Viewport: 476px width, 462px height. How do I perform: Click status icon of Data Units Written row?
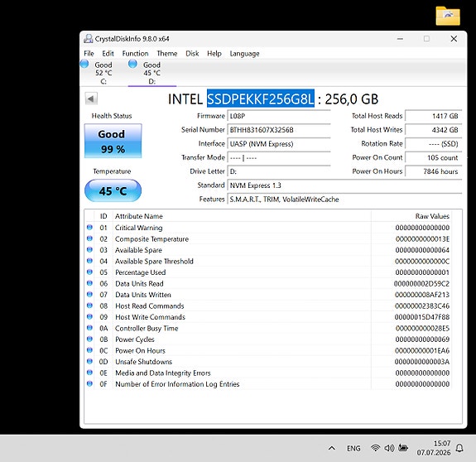pyautogui.click(x=89, y=295)
